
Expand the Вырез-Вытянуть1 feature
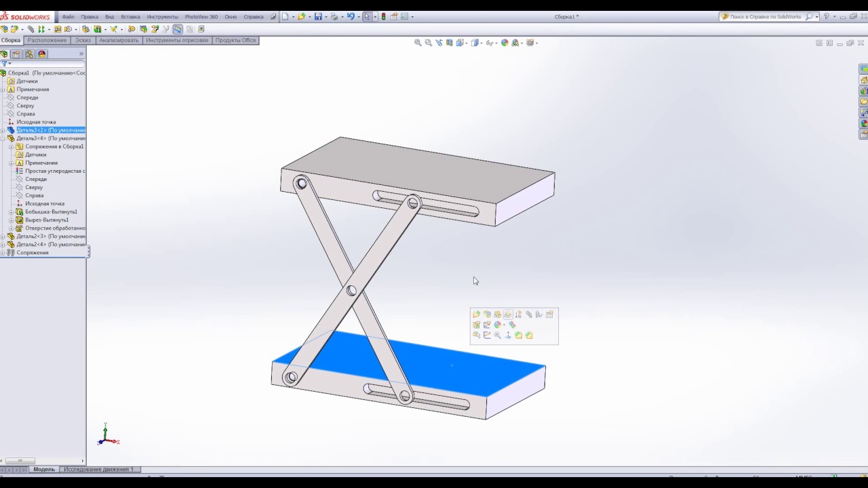(11, 220)
